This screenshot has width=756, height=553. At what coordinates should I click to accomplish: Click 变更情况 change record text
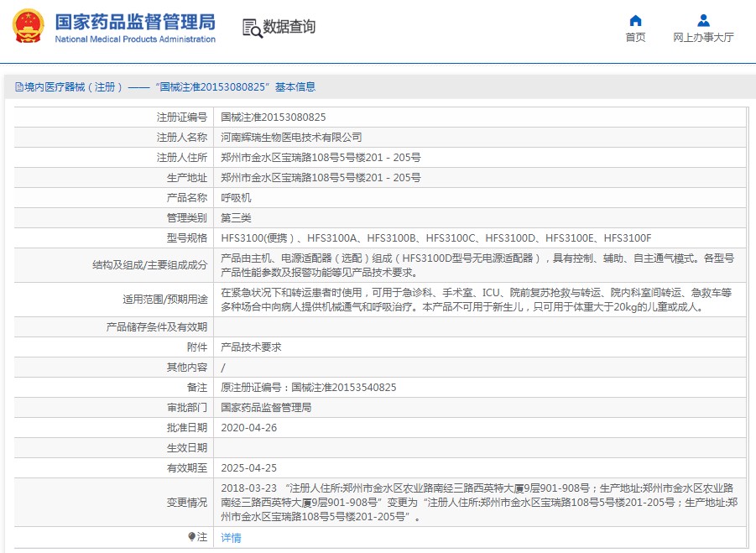pos(479,503)
